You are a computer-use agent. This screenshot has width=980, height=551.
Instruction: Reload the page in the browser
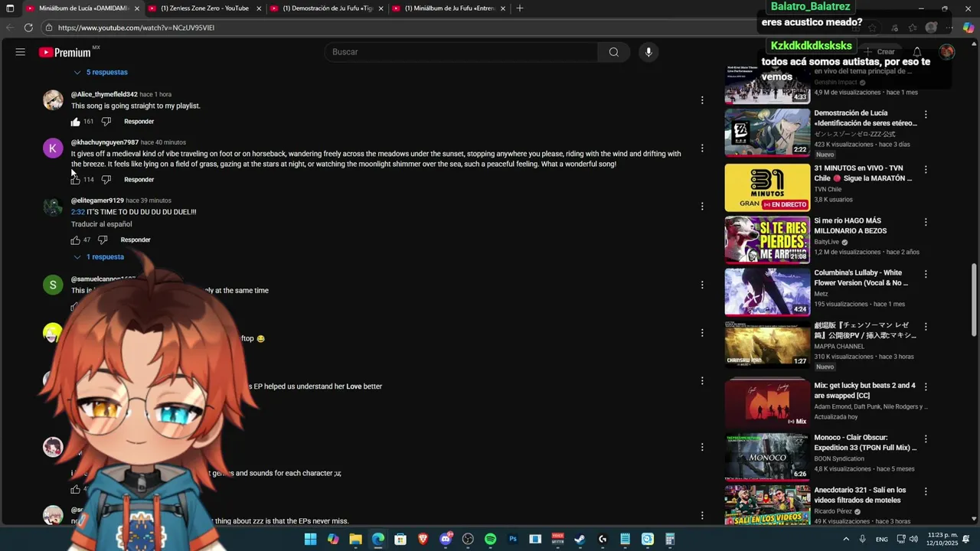pos(28,28)
